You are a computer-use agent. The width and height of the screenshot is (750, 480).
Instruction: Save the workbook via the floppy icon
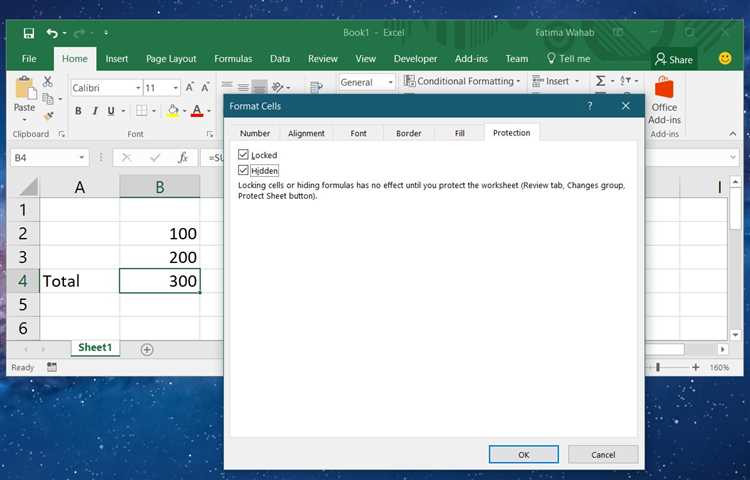[x=29, y=33]
